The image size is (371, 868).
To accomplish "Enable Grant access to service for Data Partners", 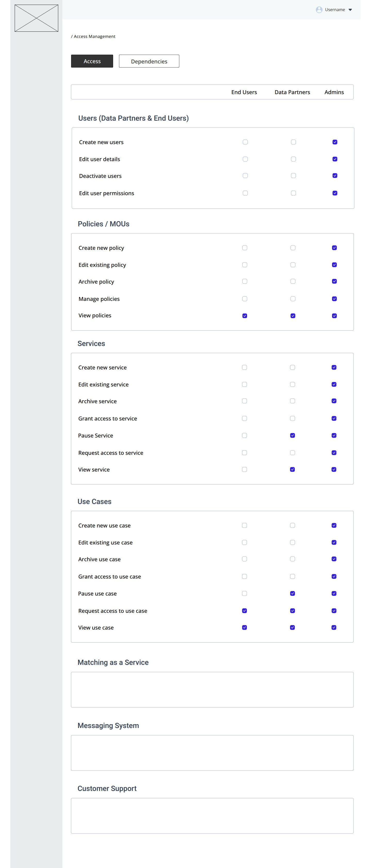I will coord(293,418).
